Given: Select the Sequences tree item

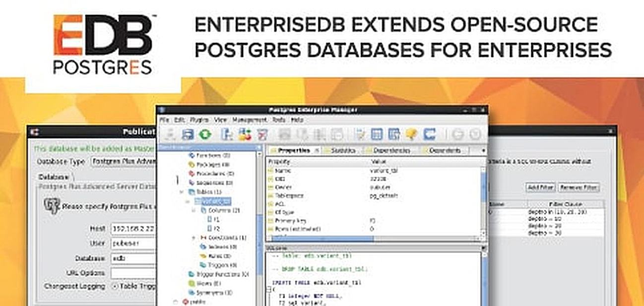Looking at the screenshot, I should pyautogui.click(x=211, y=183).
